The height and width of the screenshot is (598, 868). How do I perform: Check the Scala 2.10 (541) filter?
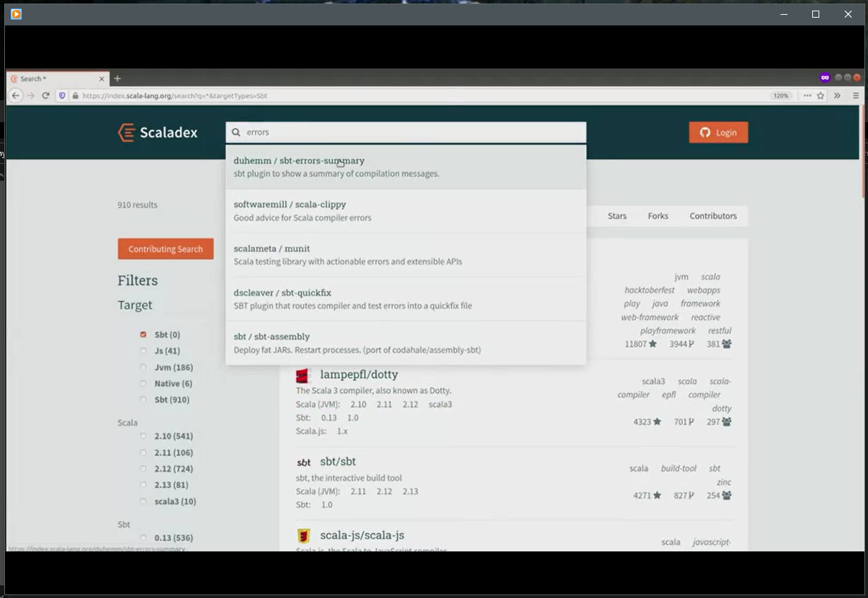[143, 436]
